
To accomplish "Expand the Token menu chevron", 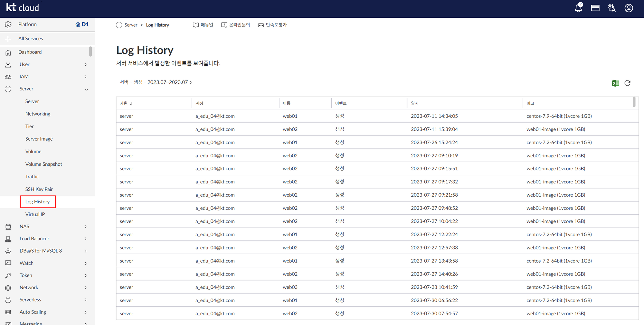I will pyautogui.click(x=86, y=276).
